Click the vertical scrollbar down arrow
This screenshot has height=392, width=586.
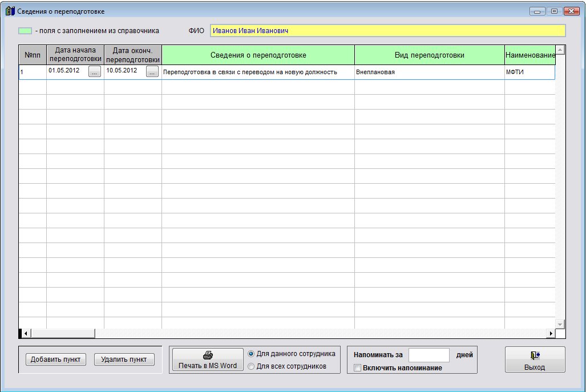560,324
